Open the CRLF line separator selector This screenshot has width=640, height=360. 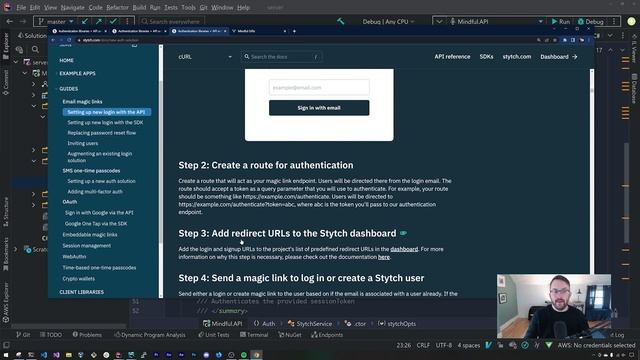coord(423,345)
